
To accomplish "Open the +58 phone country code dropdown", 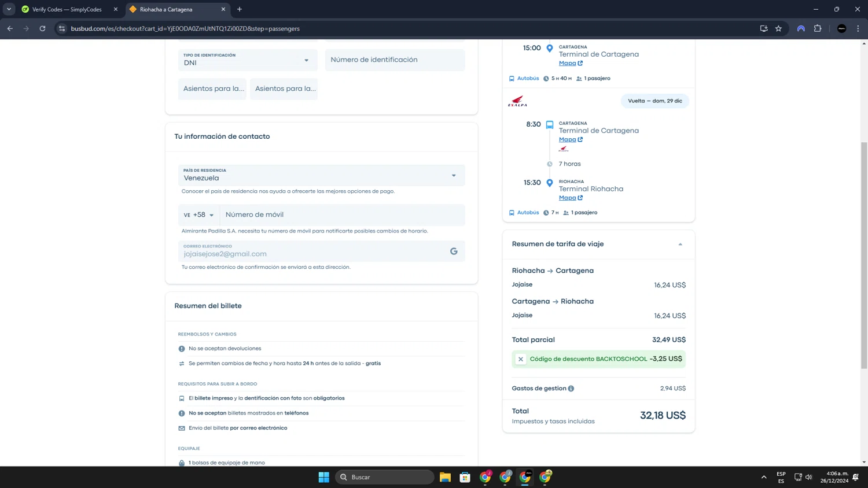I will (x=199, y=215).
